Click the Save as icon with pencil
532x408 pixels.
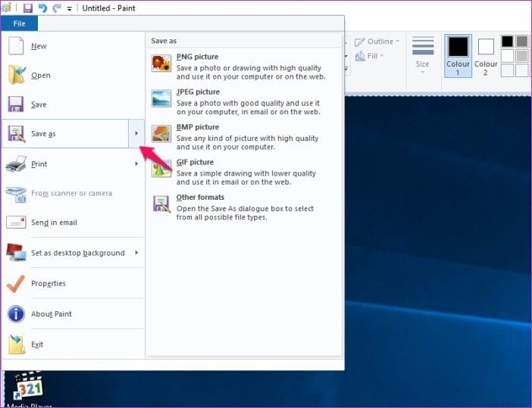pyautogui.click(x=16, y=134)
